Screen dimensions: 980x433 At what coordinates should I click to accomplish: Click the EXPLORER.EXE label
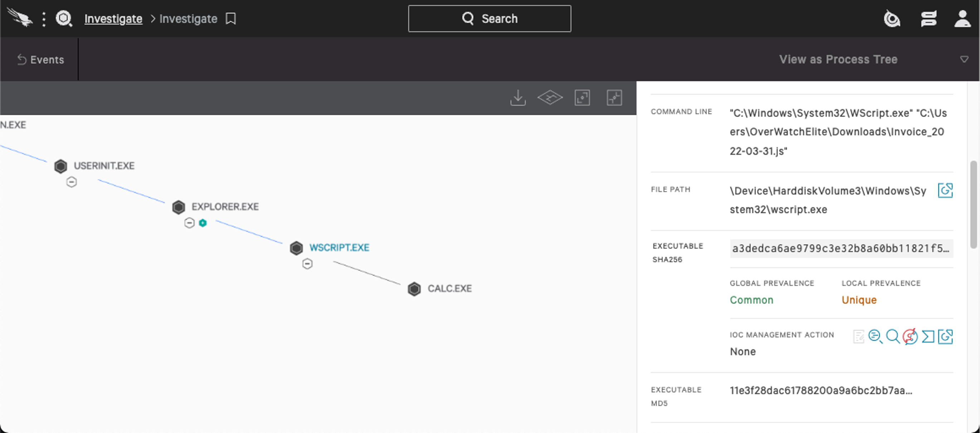click(225, 206)
